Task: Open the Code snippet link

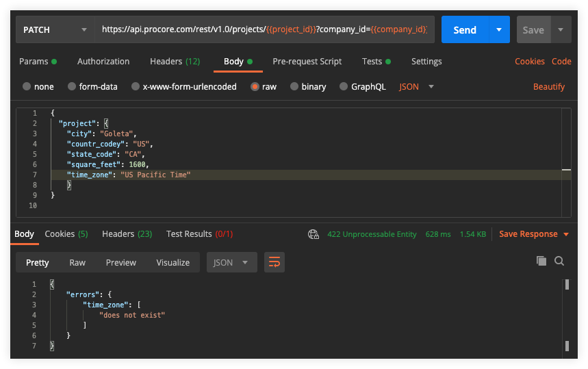Action: pos(561,62)
